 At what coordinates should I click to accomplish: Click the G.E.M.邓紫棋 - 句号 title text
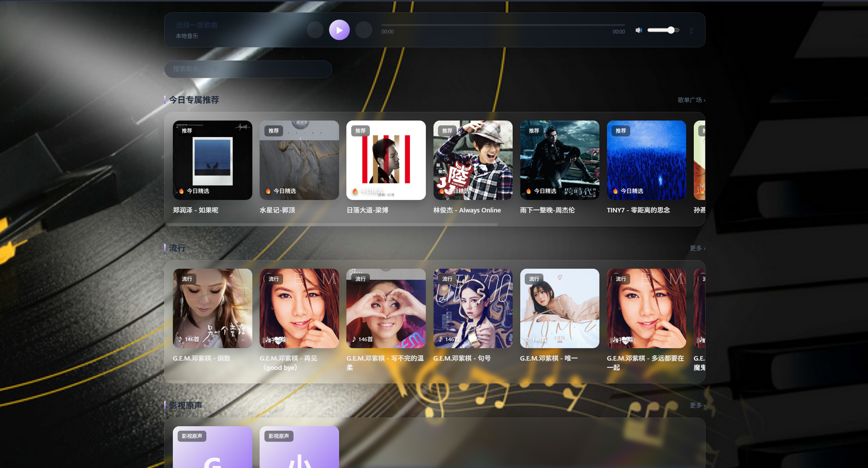(462, 359)
